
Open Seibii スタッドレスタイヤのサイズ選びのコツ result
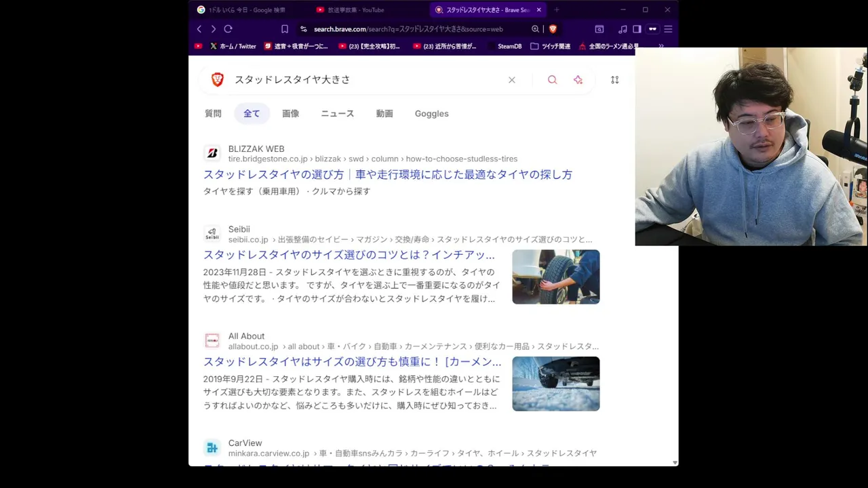point(349,255)
